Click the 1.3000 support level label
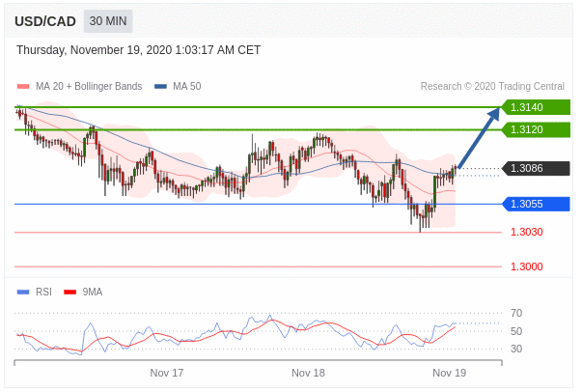 coord(527,266)
